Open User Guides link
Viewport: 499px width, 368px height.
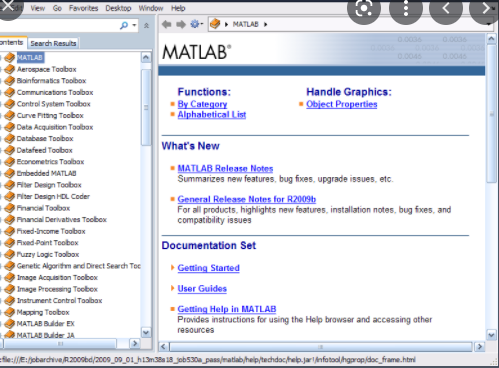pyautogui.click(x=202, y=288)
